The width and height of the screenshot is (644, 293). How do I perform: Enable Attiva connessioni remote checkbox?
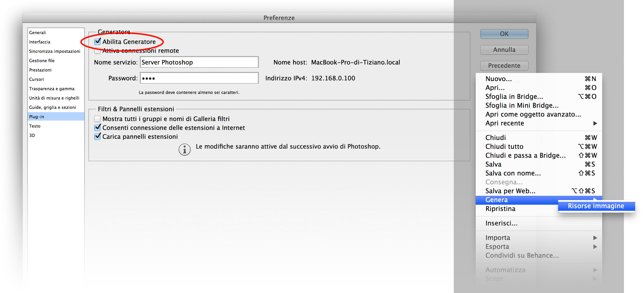98,51
